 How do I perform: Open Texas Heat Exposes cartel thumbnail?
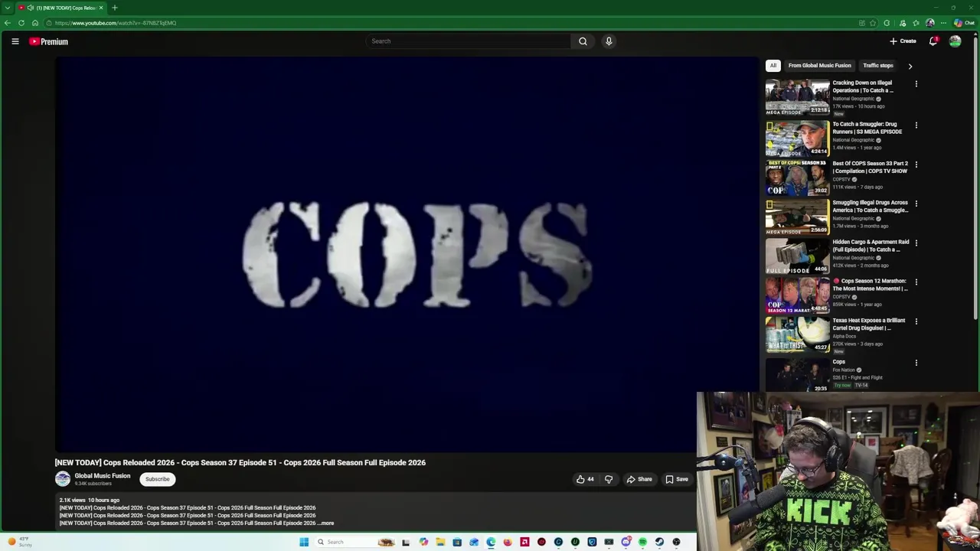tap(797, 334)
